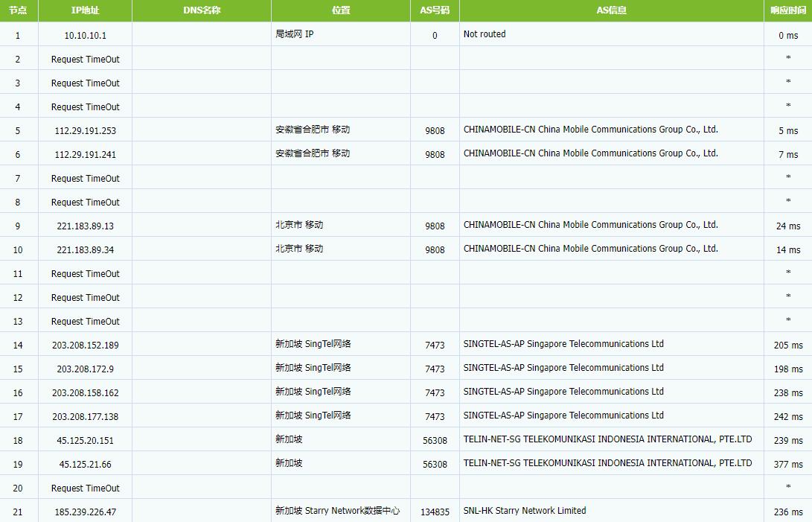Click IP 221.183.89.13 in row 9
This screenshot has width=812, height=522.
[x=85, y=226]
